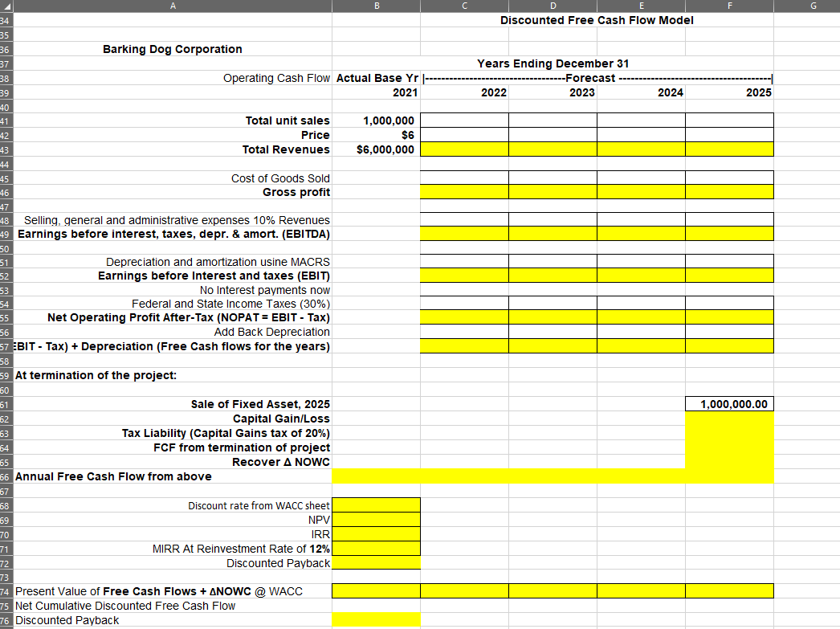840x629 pixels.
Task: Select the yellow Gross profit cell under 2022
Action: [464, 192]
